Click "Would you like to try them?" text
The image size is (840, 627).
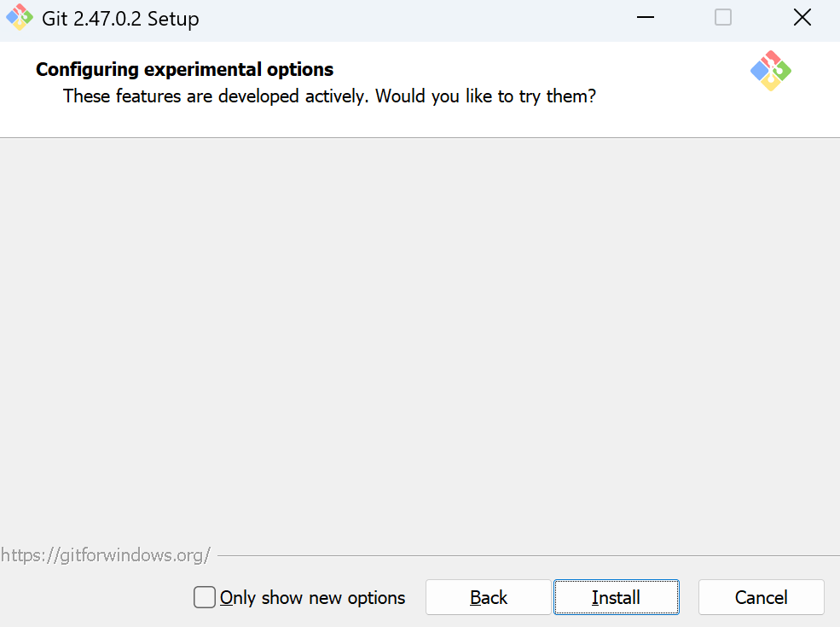[485, 96]
